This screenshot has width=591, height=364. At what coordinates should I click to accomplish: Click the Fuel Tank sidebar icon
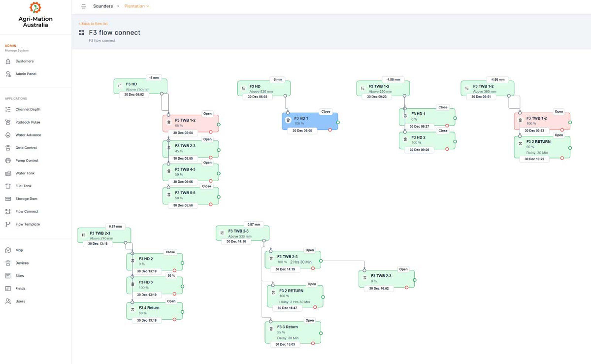[x=8, y=186]
